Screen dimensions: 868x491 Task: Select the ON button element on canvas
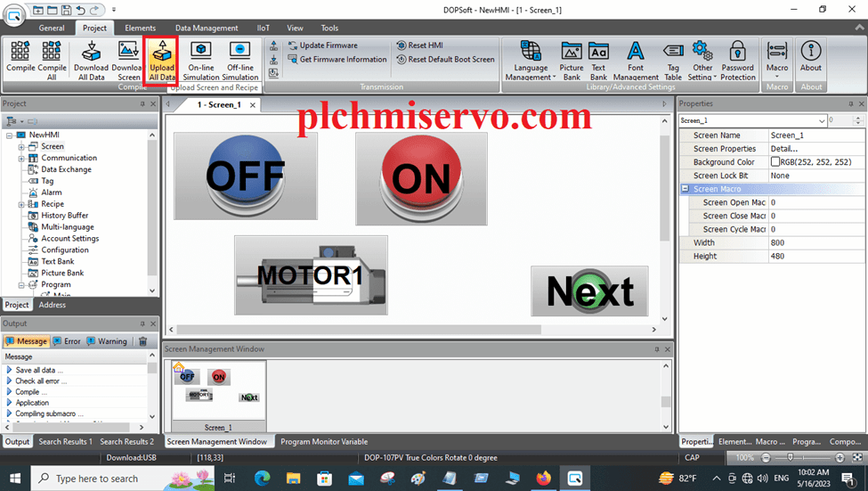click(421, 178)
